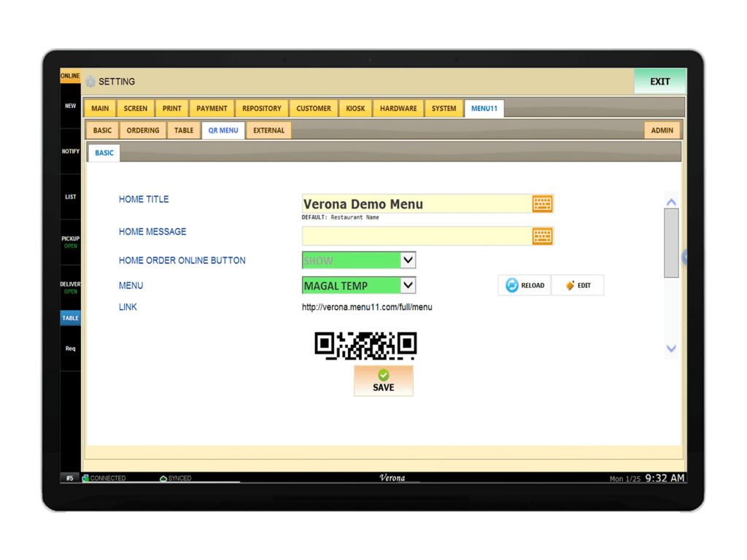Image resolution: width=747 pixels, height=560 pixels.
Task: Select ONLINE indicator in sidebar
Action: pos(70,76)
